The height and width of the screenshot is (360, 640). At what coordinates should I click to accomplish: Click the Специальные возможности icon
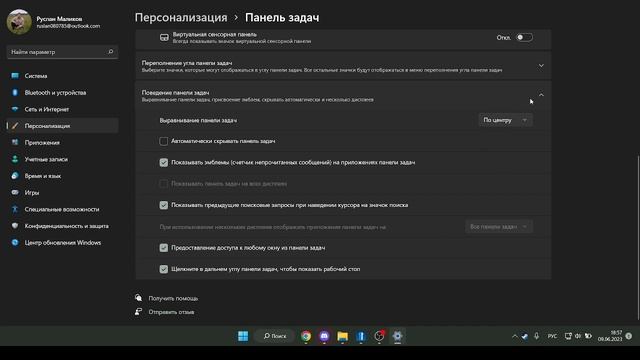[15, 209]
